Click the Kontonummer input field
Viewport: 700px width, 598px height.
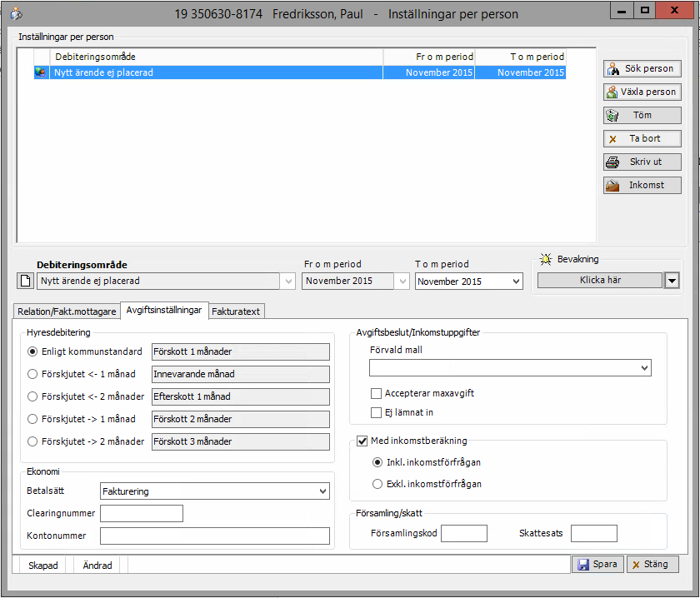[x=215, y=536]
